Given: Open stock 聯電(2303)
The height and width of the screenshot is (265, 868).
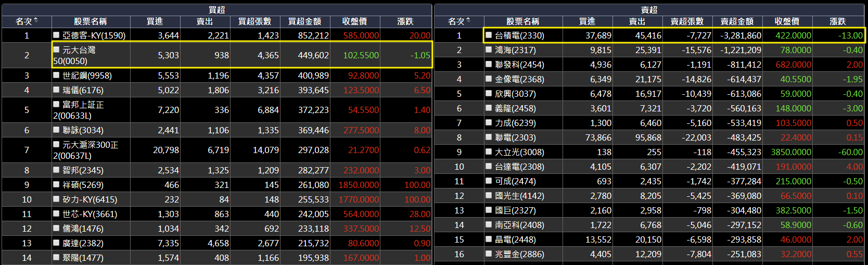Looking at the screenshot, I should coord(516,137).
